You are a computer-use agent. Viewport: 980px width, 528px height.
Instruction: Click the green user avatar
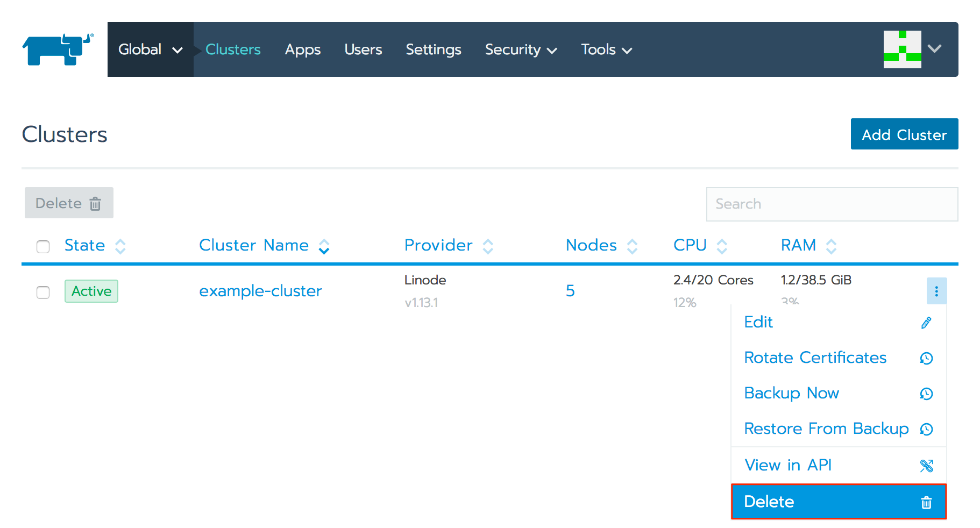coord(902,49)
